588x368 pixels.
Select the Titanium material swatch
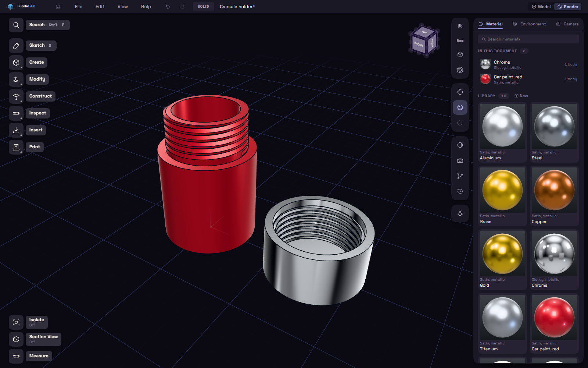tap(502, 323)
